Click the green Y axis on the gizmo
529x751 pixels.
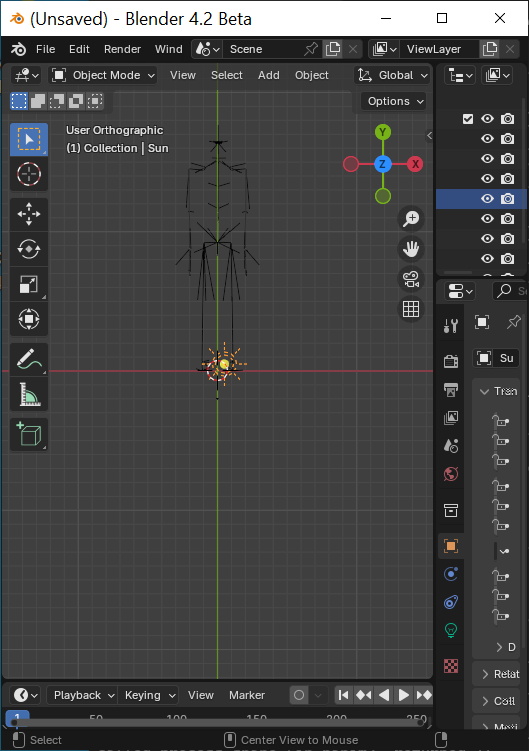(x=382, y=132)
